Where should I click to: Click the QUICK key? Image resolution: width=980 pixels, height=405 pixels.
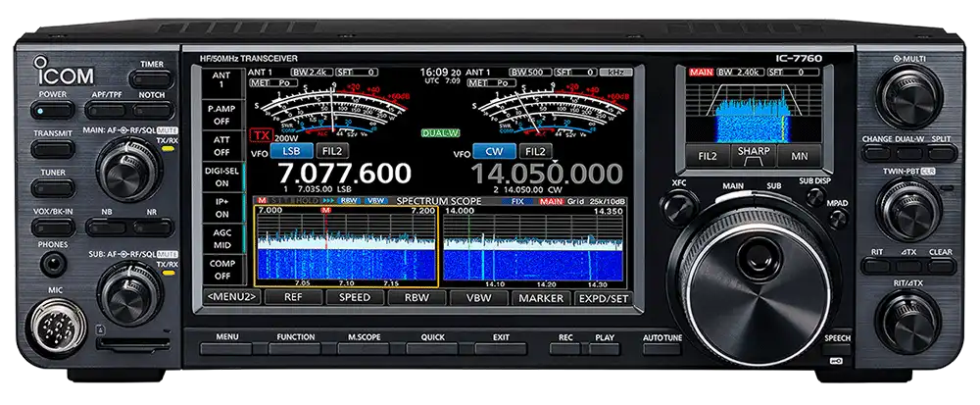click(432, 348)
